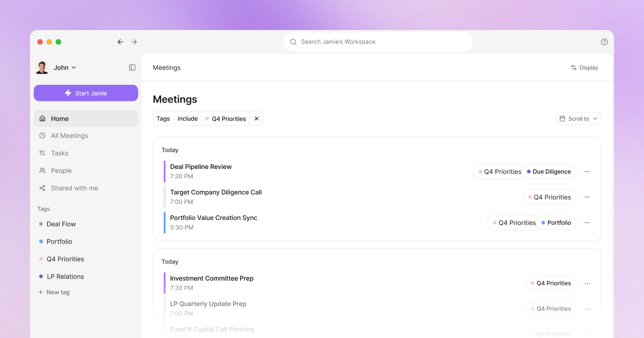Viewport: 644px width, 338px height.
Task: Add a New tag
Action: 54,292
